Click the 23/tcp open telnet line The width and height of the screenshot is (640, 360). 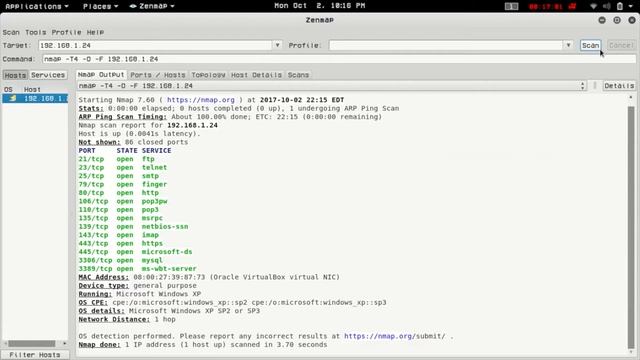122,167
